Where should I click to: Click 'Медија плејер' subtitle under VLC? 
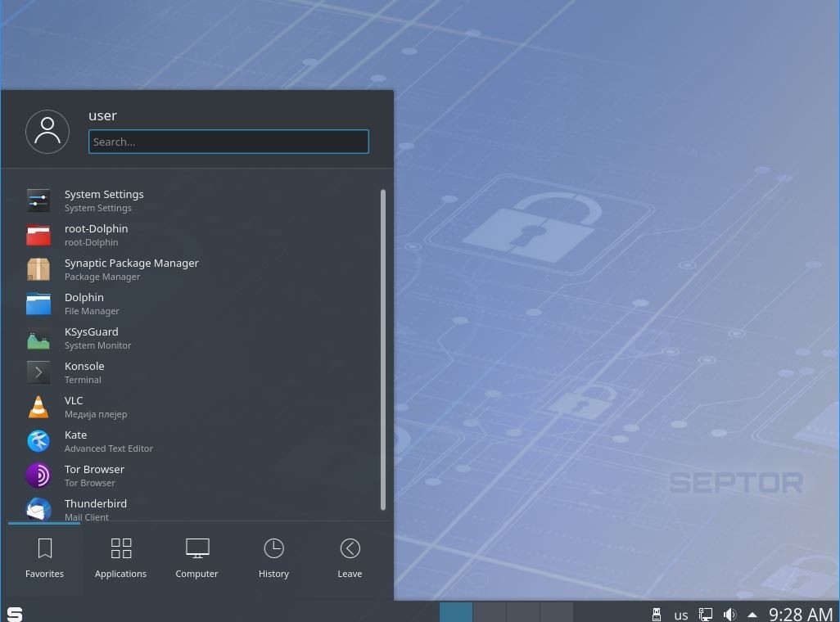[x=96, y=413]
